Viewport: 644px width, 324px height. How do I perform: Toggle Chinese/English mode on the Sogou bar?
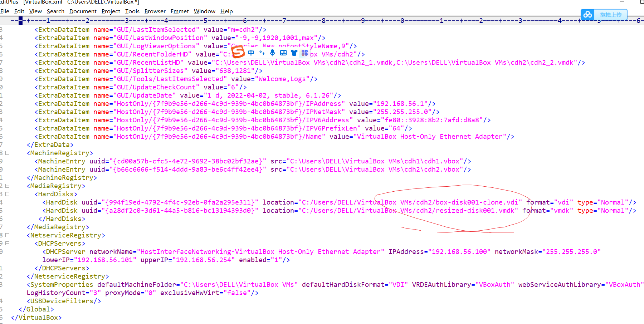pos(251,53)
